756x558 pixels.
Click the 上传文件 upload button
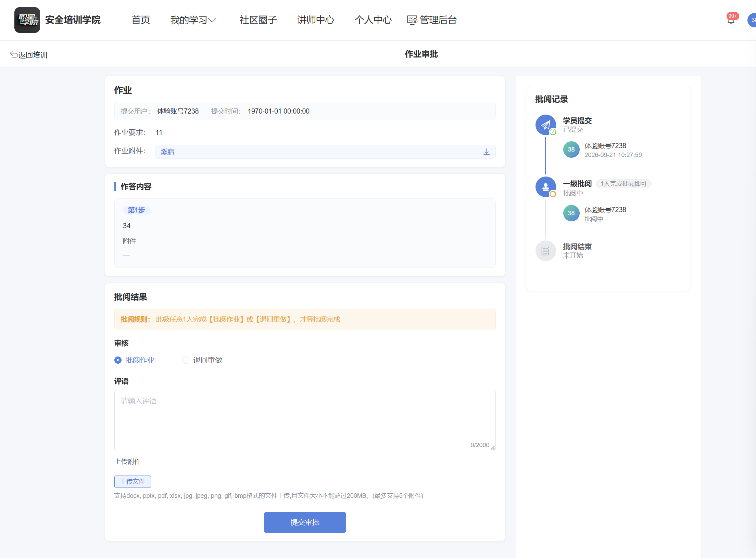pos(133,481)
